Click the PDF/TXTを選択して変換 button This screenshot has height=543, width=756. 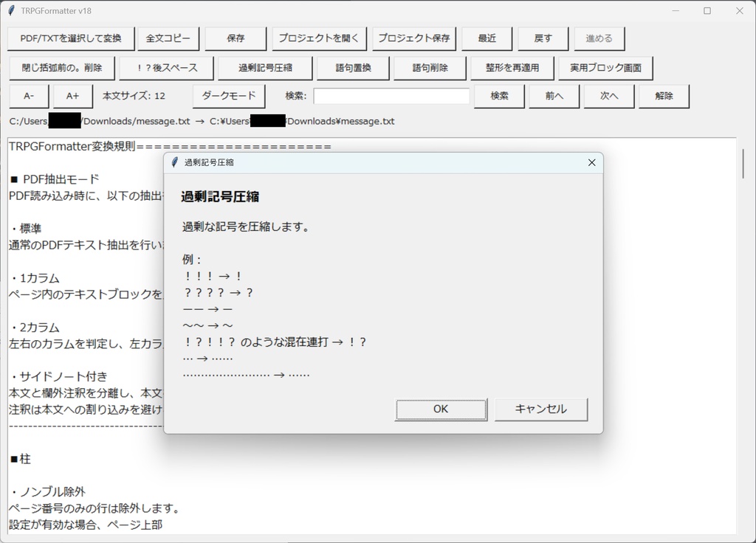pos(71,38)
